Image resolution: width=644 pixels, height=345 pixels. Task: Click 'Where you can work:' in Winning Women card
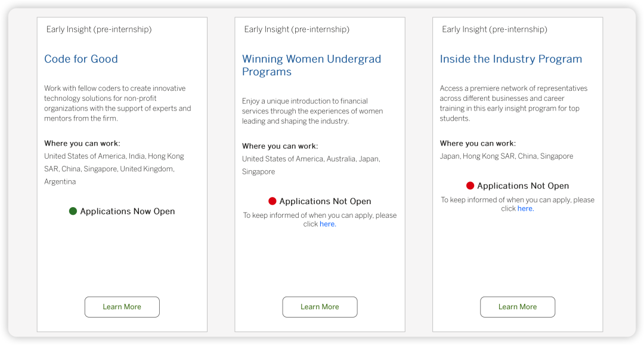(280, 146)
